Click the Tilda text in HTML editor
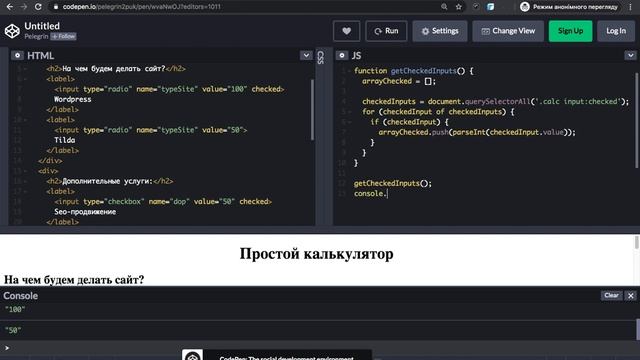The image size is (640, 360). pyautogui.click(x=64, y=140)
